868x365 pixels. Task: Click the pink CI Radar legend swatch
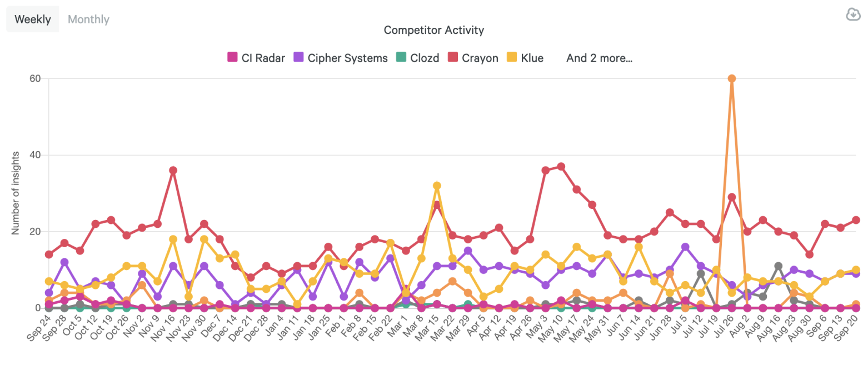pyautogui.click(x=233, y=58)
